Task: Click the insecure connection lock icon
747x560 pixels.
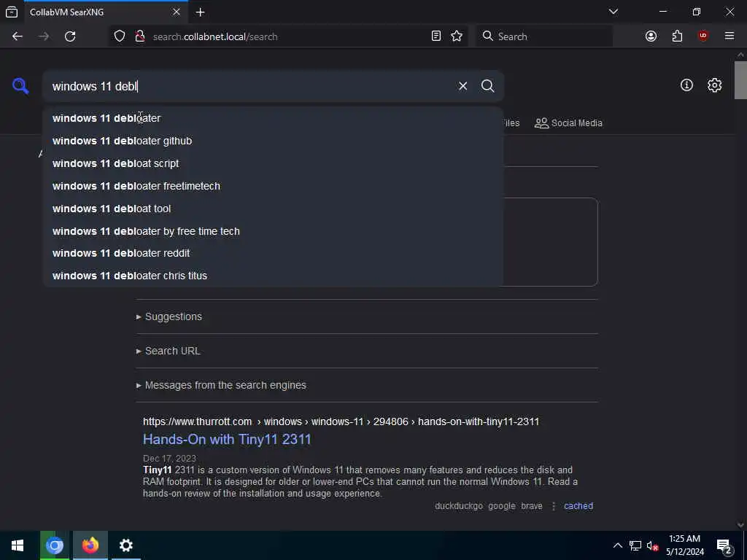Action: point(139,36)
